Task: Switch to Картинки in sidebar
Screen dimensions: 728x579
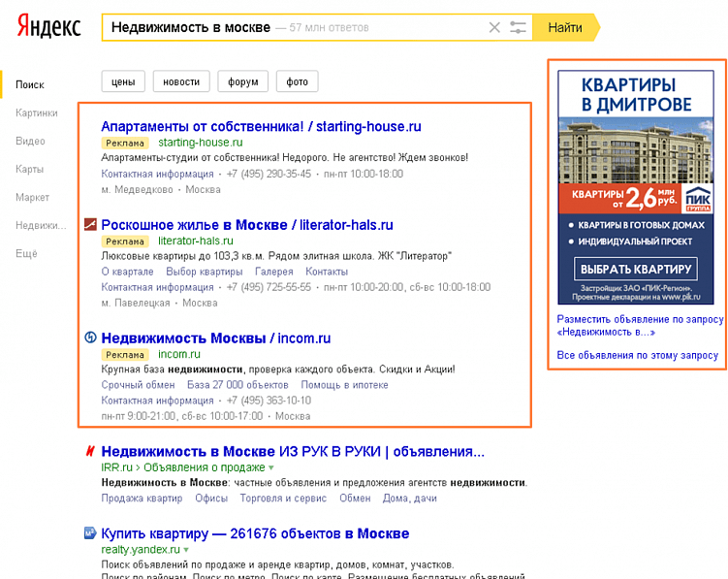Action: [x=36, y=113]
